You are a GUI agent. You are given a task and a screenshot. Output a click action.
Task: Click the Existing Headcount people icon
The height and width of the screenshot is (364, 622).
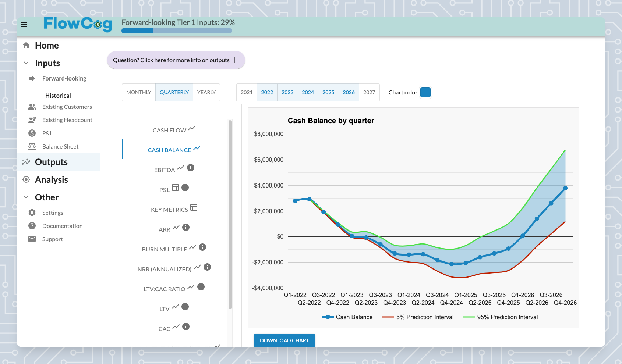[32, 120]
